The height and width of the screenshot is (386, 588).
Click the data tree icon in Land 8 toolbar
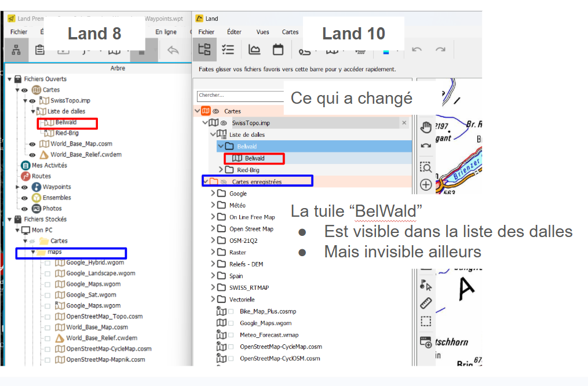pos(16,50)
